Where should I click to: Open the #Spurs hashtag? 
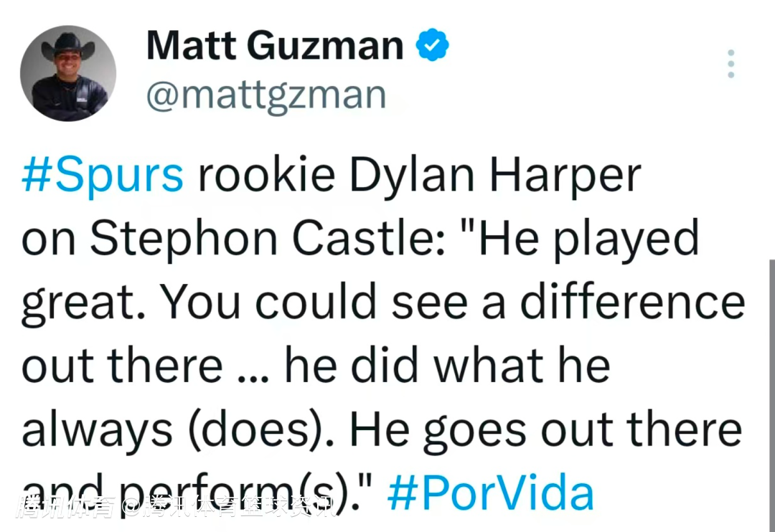point(103,176)
